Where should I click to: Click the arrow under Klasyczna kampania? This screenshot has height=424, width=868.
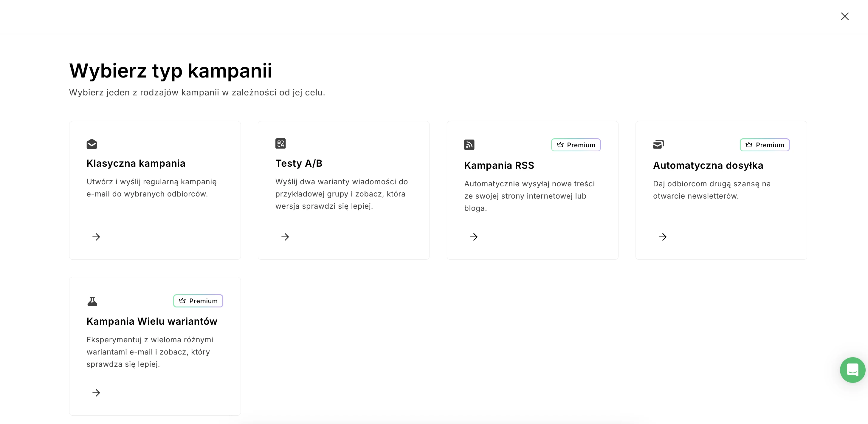(x=96, y=237)
